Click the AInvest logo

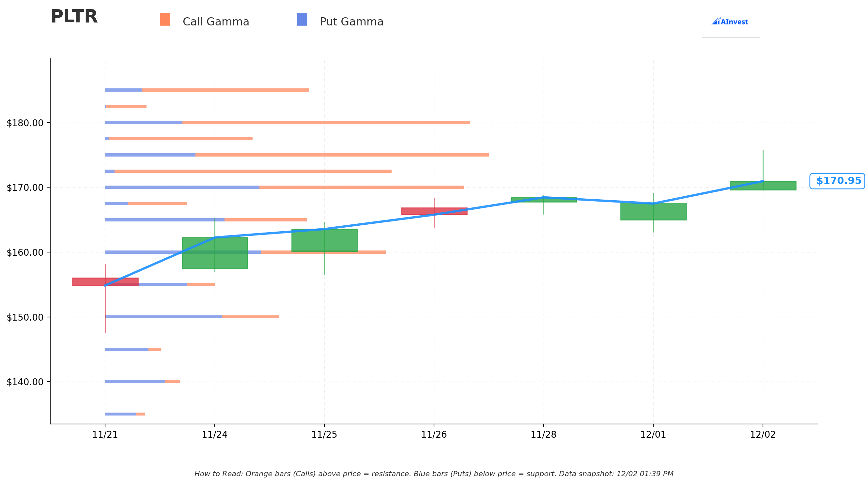[730, 22]
